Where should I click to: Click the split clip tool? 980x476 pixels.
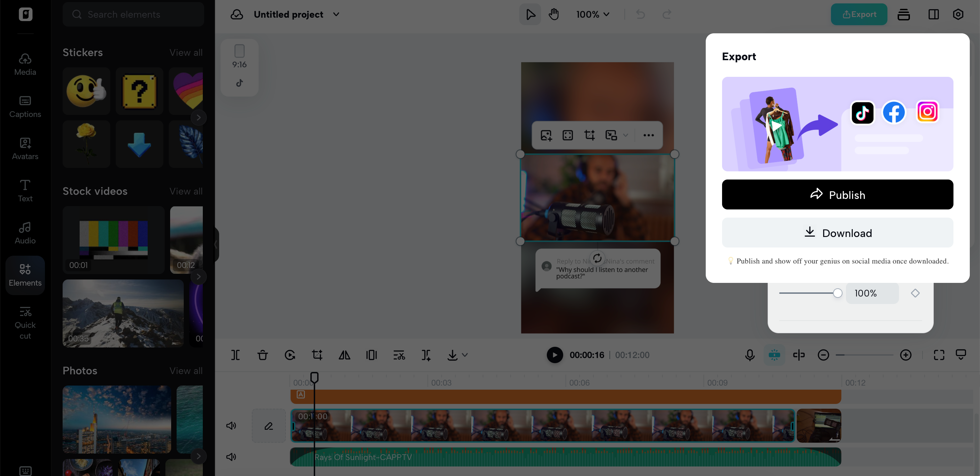click(235, 355)
